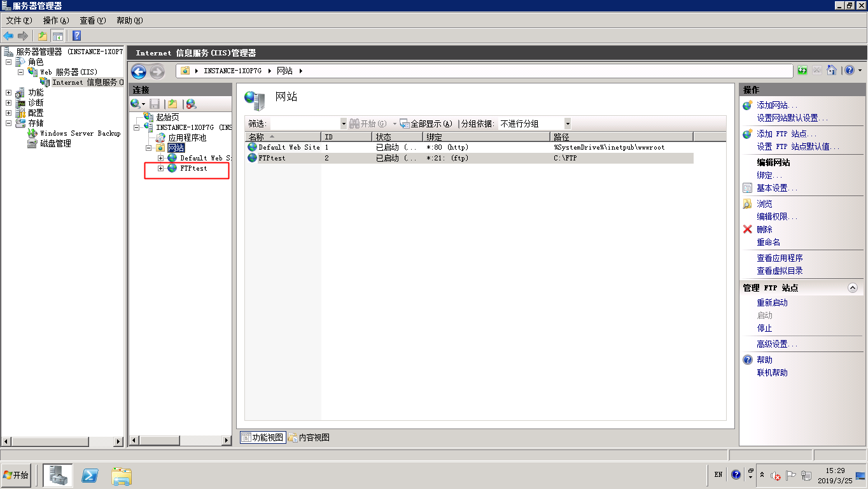The image size is (868, 489).
Task: Click the browse magnifier icon in actions pane
Action: pos(748,204)
